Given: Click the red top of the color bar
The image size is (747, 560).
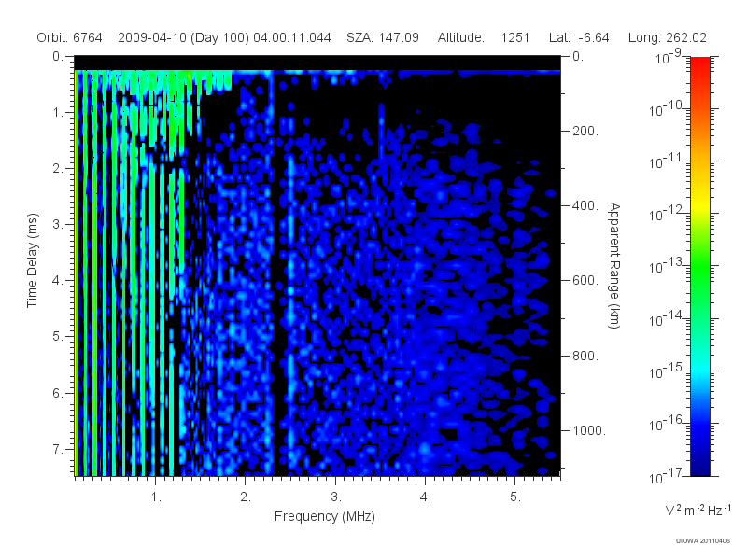Looking at the screenshot, I should point(699,64).
